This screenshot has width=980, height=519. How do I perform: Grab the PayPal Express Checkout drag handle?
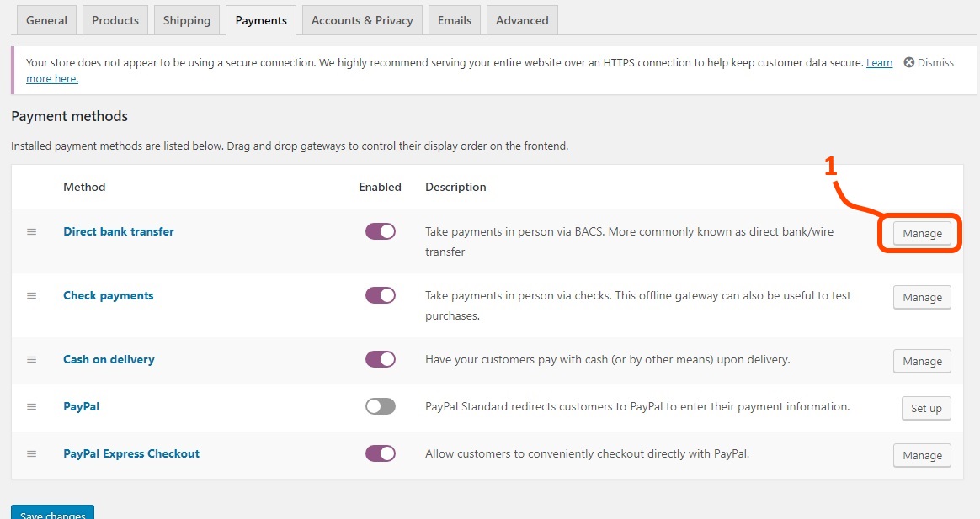point(31,453)
